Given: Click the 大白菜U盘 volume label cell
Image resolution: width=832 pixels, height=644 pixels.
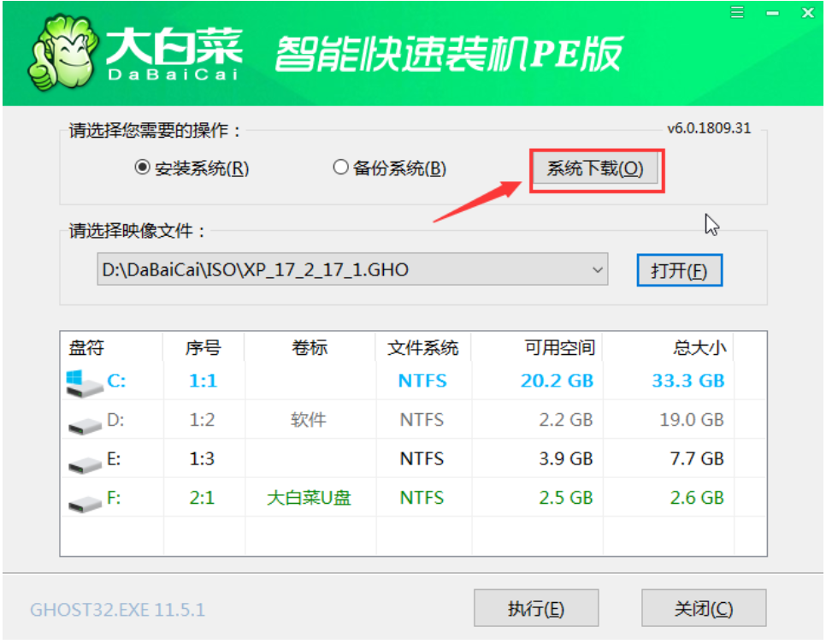Looking at the screenshot, I should point(309,498).
